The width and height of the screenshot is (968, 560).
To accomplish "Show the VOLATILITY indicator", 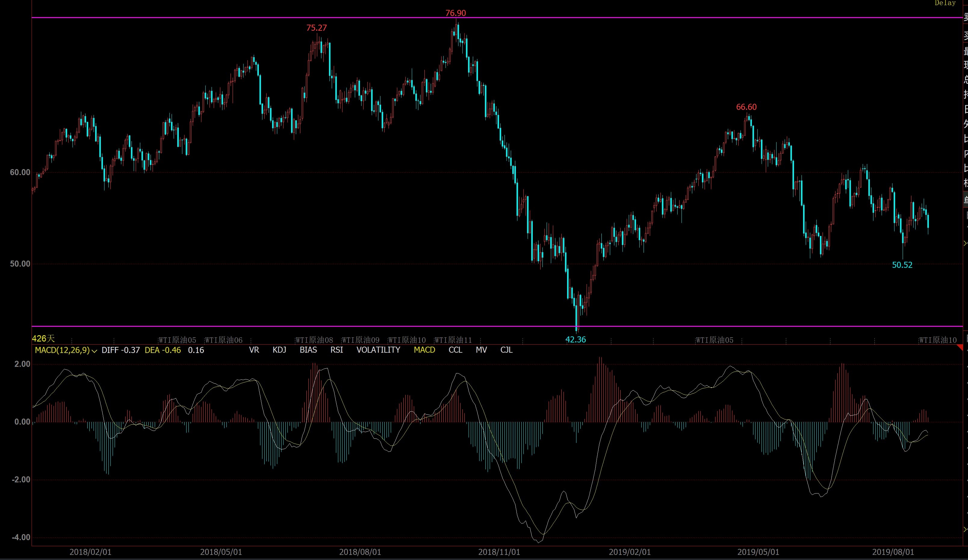I will click(x=378, y=350).
